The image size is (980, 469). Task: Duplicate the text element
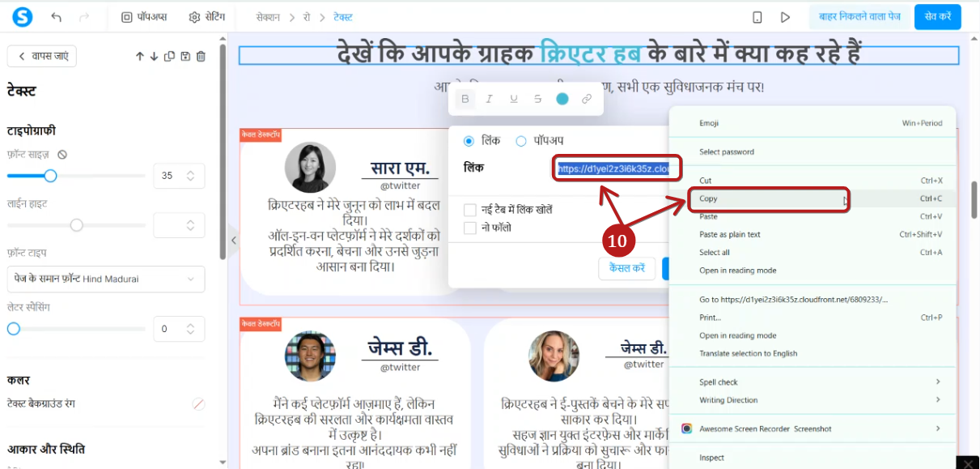coord(169,56)
